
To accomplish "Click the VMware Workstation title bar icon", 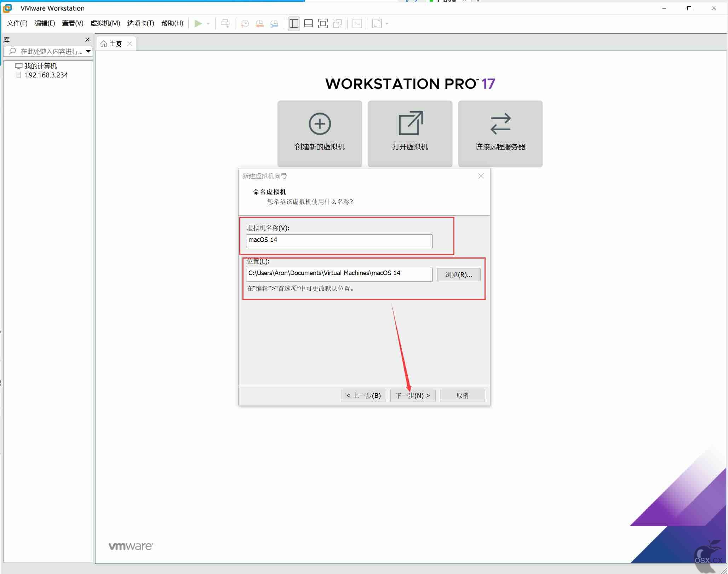I will pos(7,8).
